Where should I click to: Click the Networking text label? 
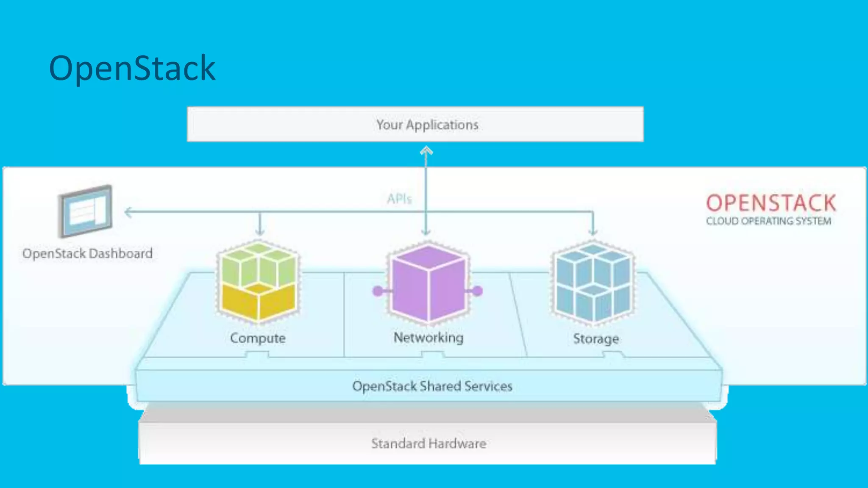pyautogui.click(x=428, y=338)
